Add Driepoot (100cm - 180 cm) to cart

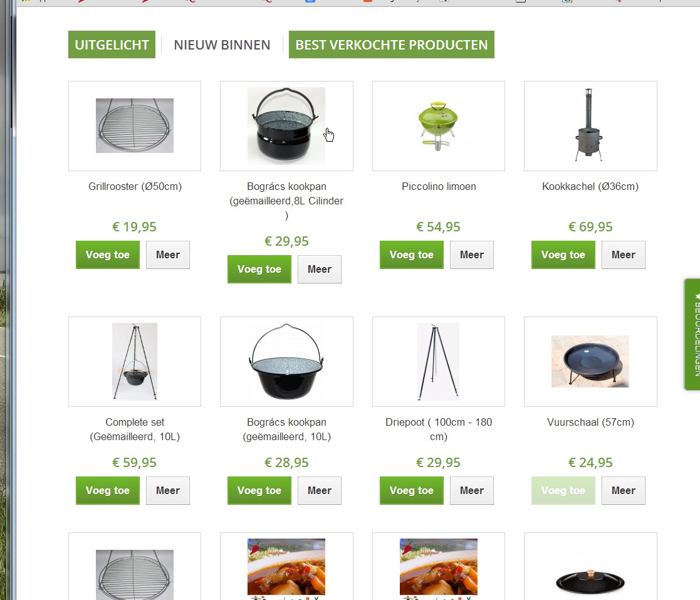[412, 490]
